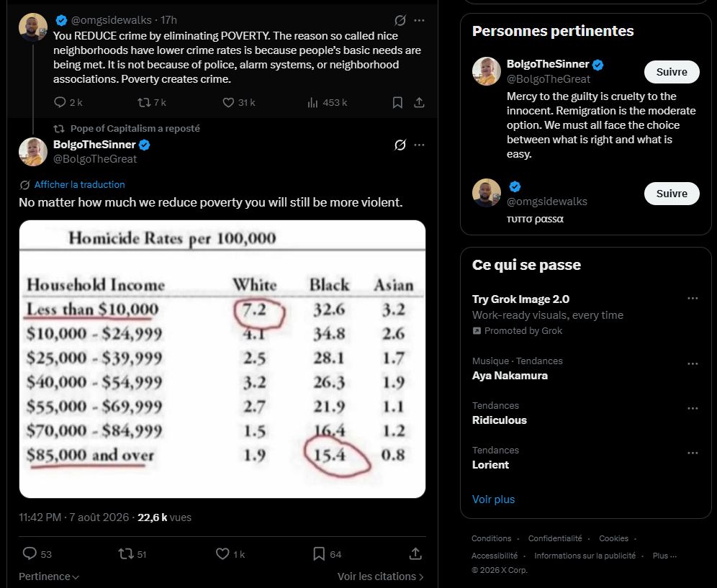Screen dimensions: 717x588
Task: Open Grok icon on BolgoTheSinner post
Action: (x=400, y=145)
